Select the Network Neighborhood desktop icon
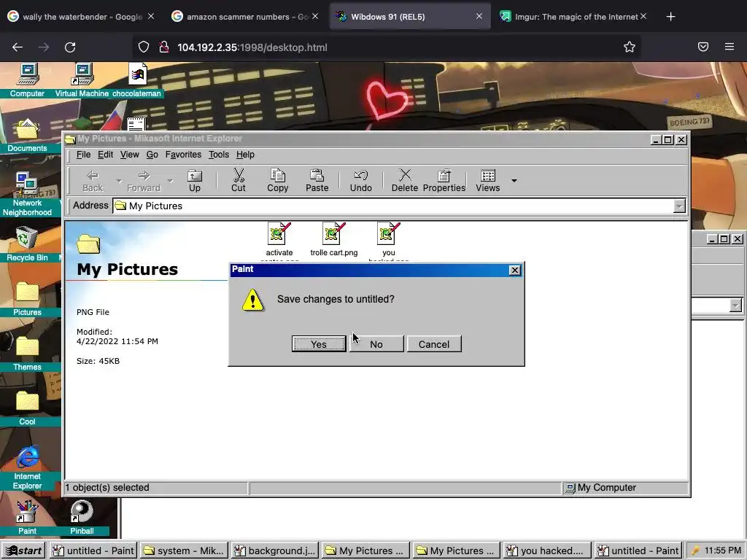Screen dimensions: 747x560 27,194
